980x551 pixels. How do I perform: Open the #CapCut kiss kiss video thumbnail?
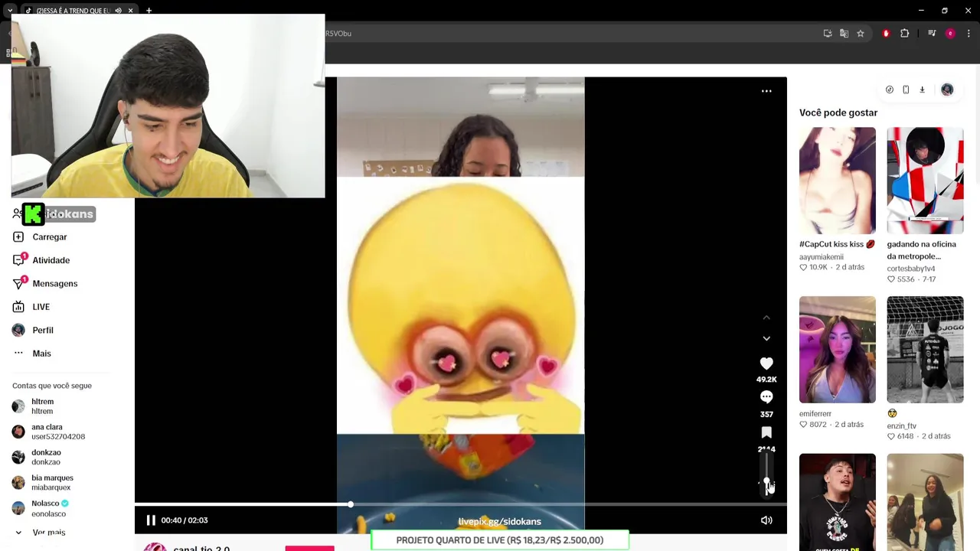[x=838, y=181]
